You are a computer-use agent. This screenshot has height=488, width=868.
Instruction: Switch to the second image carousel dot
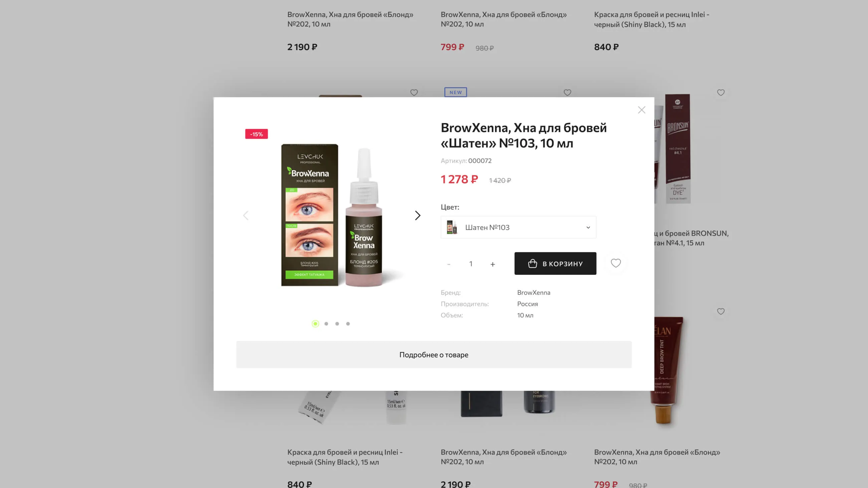click(x=326, y=324)
